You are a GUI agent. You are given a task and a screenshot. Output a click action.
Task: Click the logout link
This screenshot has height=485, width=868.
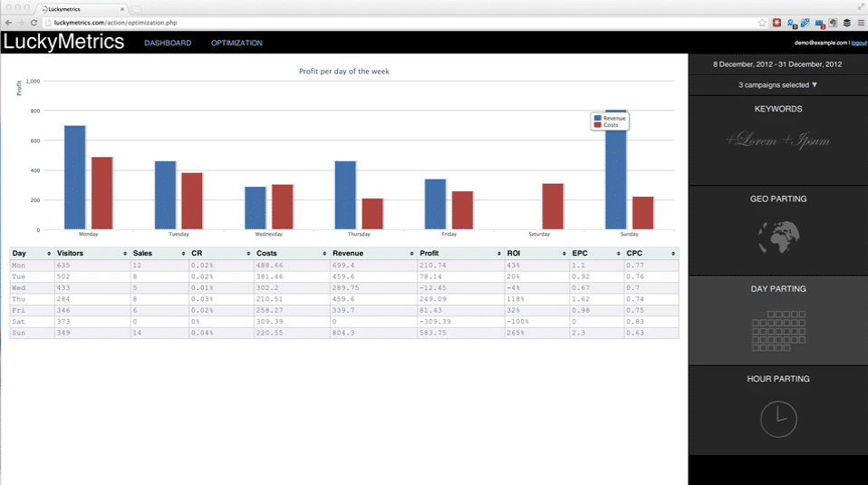(x=859, y=43)
